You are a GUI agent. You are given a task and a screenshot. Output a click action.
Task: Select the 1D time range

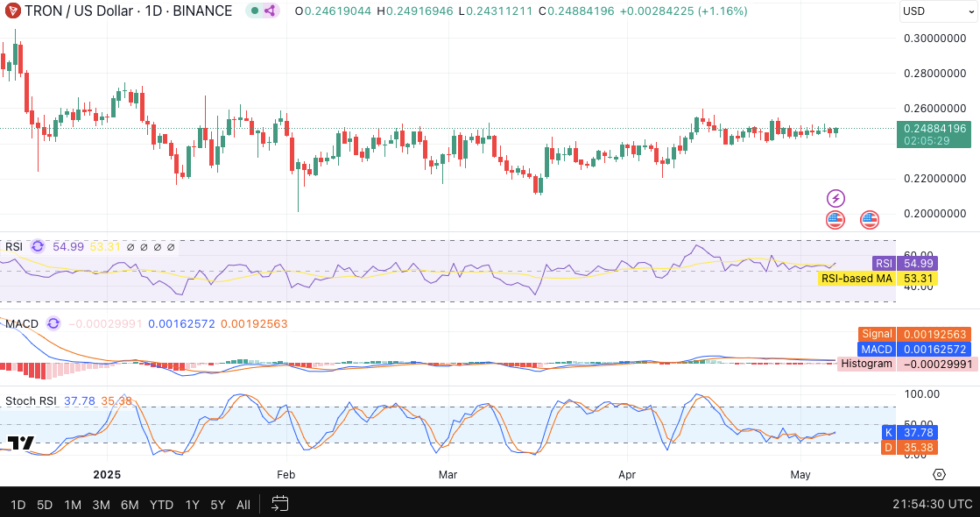point(18,505)
